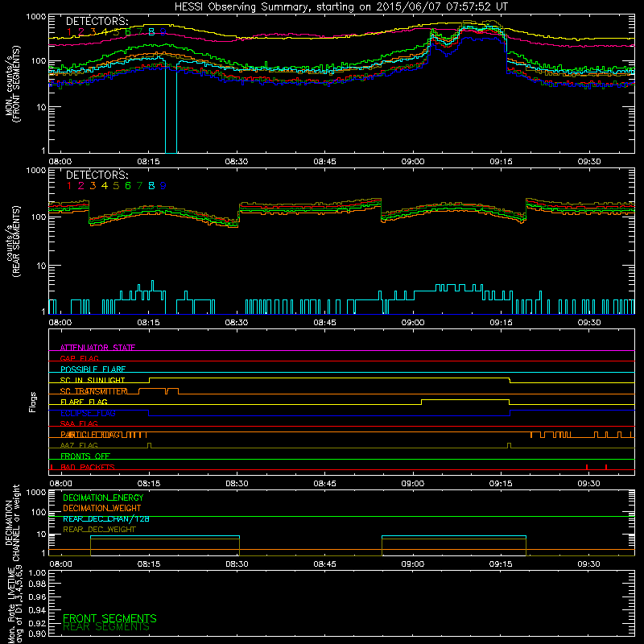Click the 08:00 tick label under the decimation plot
Viewport: 644px width, 644px height.
click(x=61, y=564)
